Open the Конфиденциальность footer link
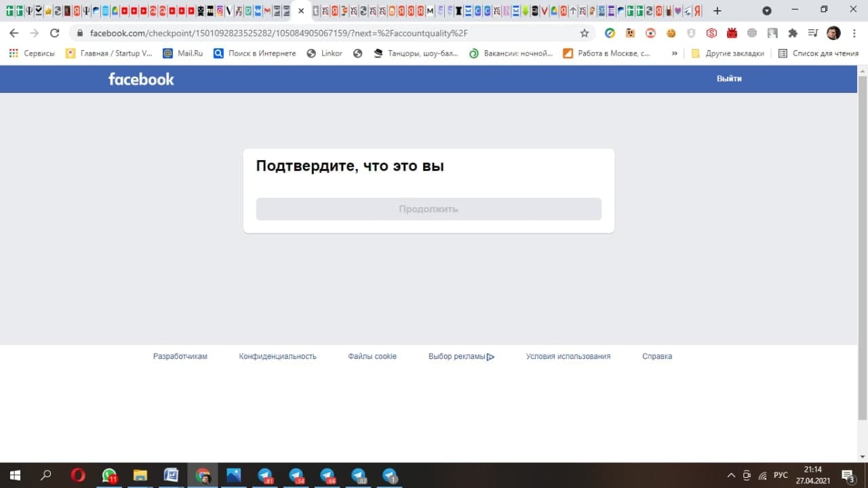This screenshot has height=488, width=868. pos(277,356)
